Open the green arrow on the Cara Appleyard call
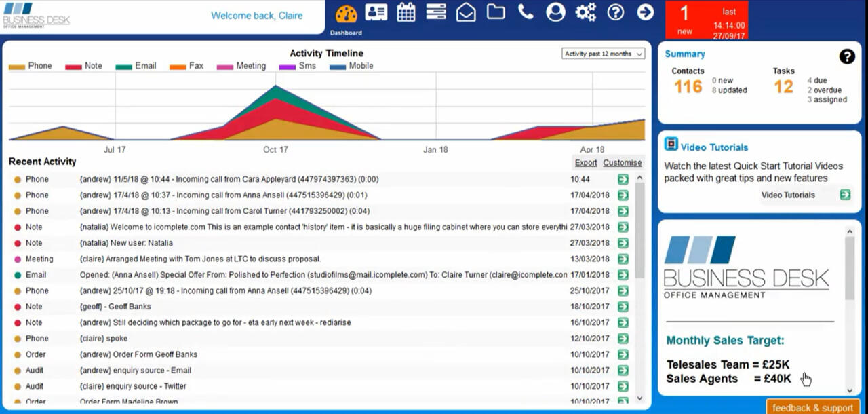Image resolution: width=868 pixels, height=414 pixels. pyautogui.click(x=624, y=179)
